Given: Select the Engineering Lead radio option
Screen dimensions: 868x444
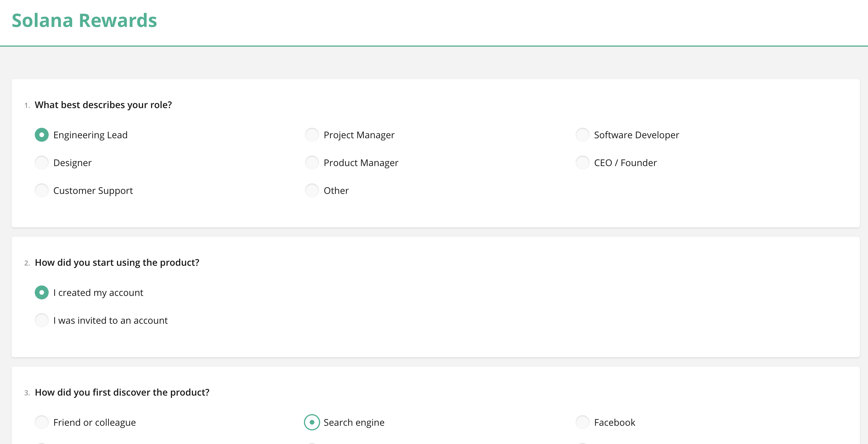Looking at the screenshot, I should (41, 135).
